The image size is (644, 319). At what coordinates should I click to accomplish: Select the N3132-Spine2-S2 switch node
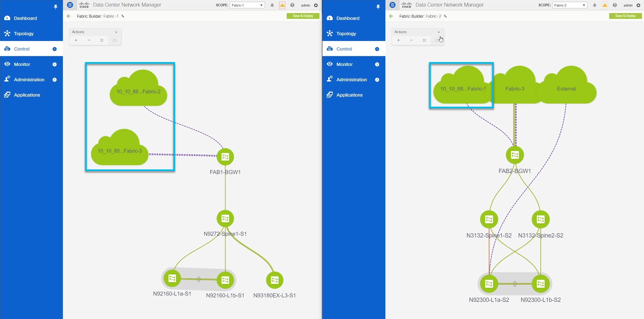541,219
